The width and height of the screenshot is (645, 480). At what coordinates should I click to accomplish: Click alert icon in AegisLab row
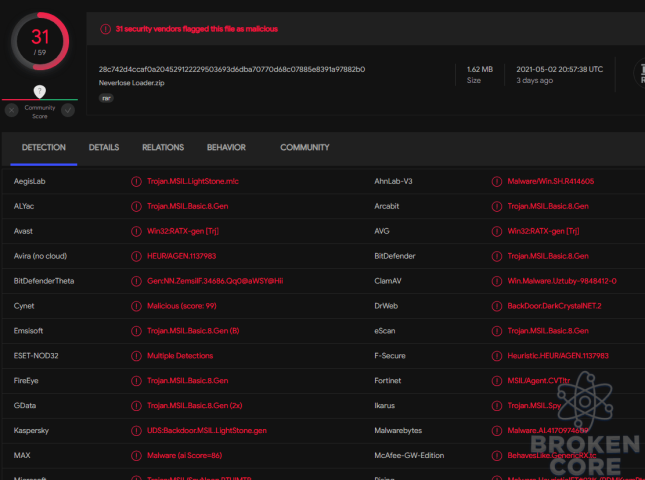pyautogui.click(x=136, y=181)
